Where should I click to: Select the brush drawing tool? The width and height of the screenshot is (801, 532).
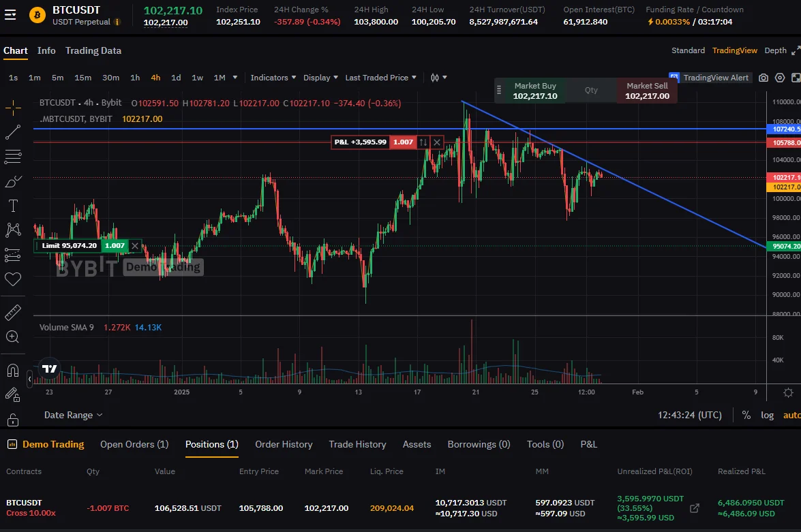tap(13, 182)
